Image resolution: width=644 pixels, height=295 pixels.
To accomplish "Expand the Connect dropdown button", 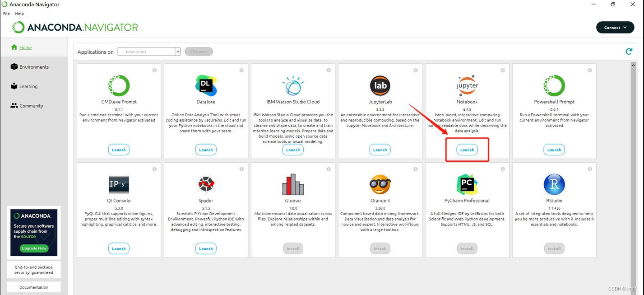I will (615, 28).
